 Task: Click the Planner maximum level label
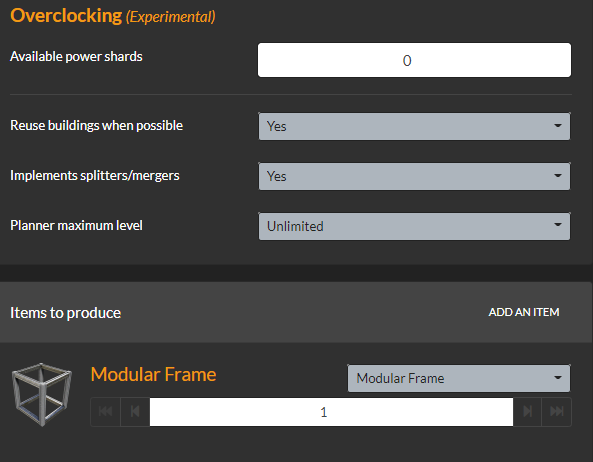pyautogui.click(x=76, y=225)
